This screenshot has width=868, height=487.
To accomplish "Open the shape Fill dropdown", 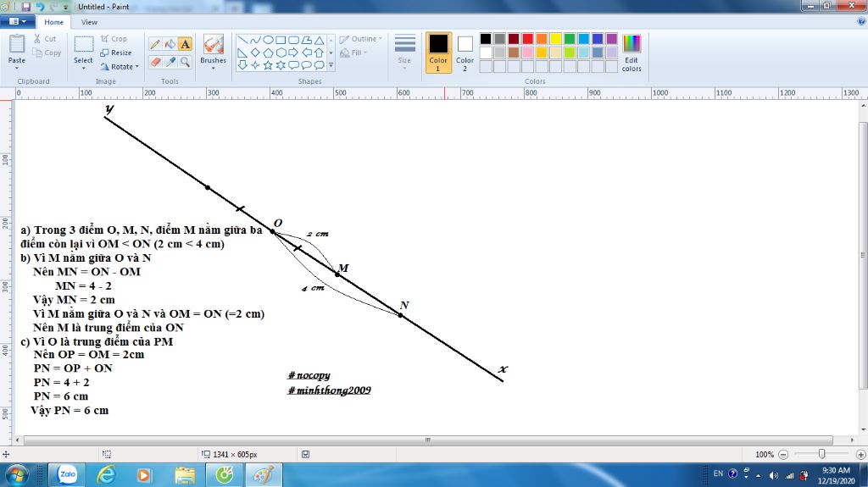I will 353,53.
